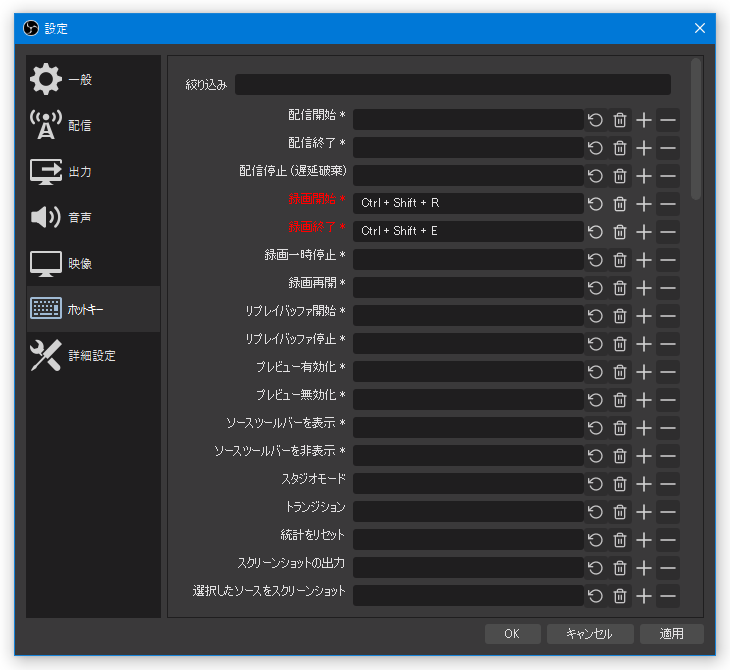The image size is (730, 670).
Task: Click the 適用 apply button
Action: click(671, 634)
